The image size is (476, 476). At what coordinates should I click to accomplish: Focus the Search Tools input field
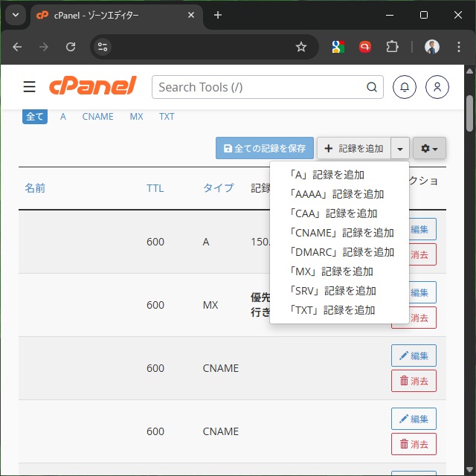point(260,87)
